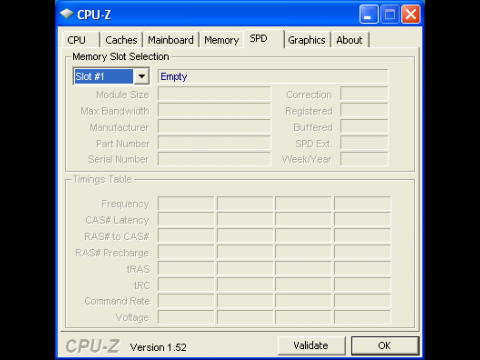Switch to the About tab
Screen dimensions: 480x360
[349, 40]
